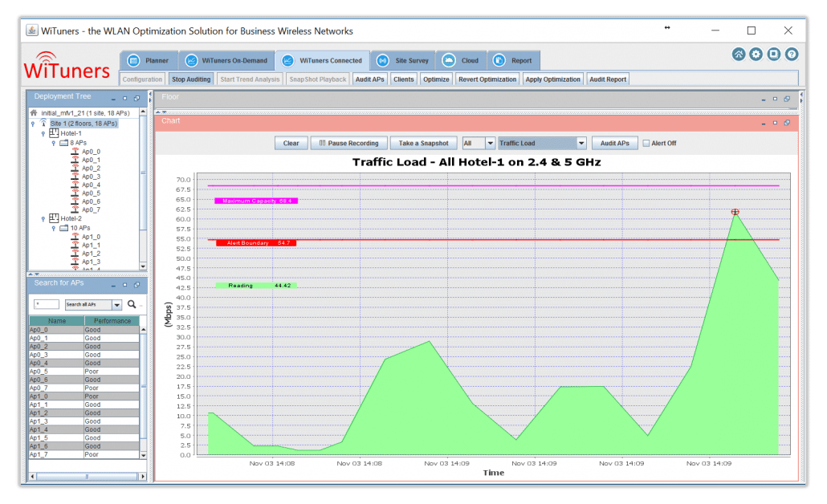Open the Traffic Load dropdown
The image size is (827, 504).
(x=581, y=143)
